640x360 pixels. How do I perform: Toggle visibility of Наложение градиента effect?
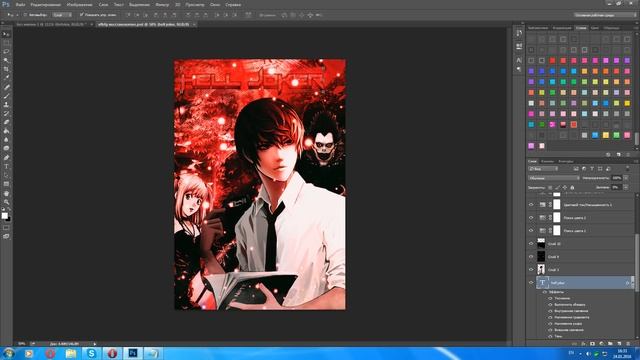[550, 317]
